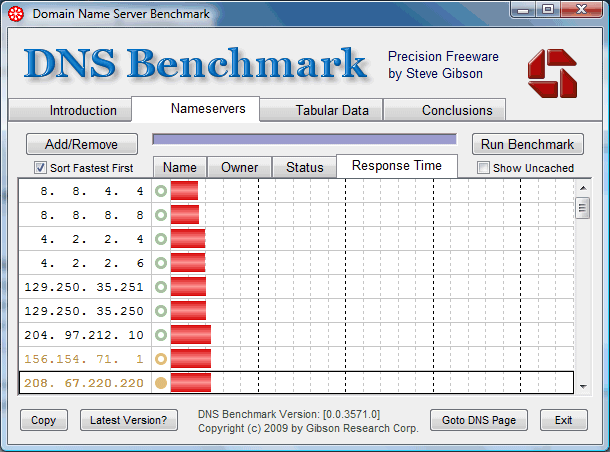
Task: Select server row 8.8.8.8
Action: [296, 215]
